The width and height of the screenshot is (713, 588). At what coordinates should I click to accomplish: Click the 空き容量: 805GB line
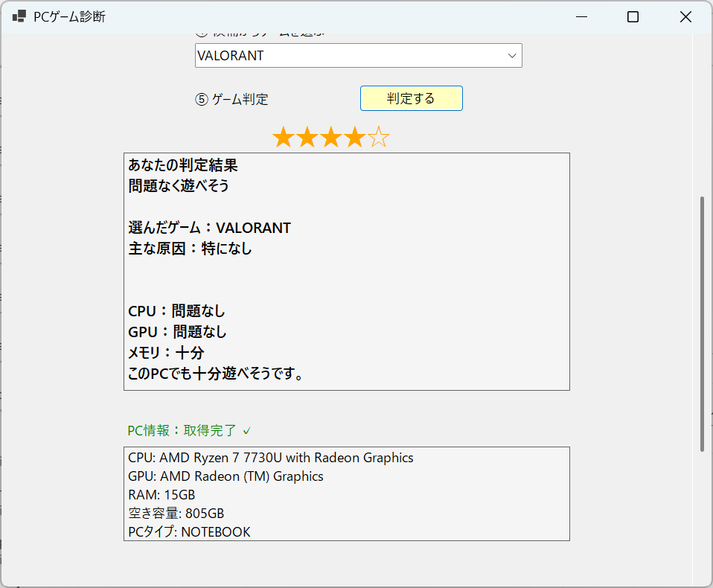pyautogui.click(x=176, y=514)
